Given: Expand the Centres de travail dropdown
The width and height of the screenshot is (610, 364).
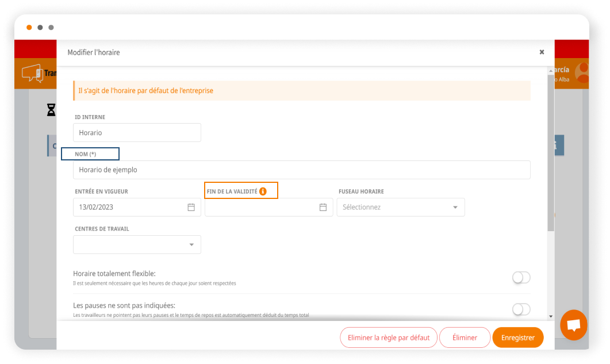Looking at the screenshot, I should 137,244.
